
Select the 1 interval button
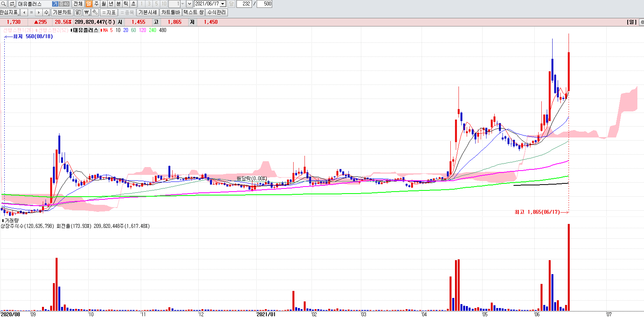(142, 4)
